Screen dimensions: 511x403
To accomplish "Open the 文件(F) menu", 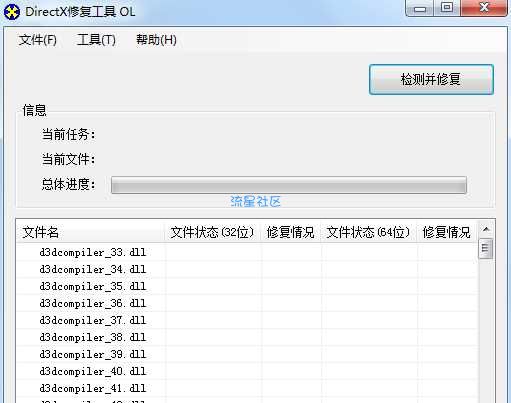I will 38,40.
